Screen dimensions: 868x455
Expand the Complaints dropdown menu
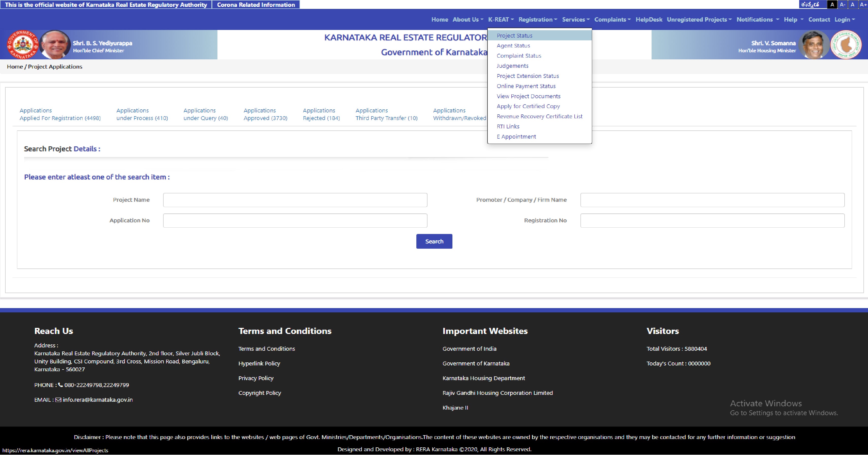tap(612, 20)
